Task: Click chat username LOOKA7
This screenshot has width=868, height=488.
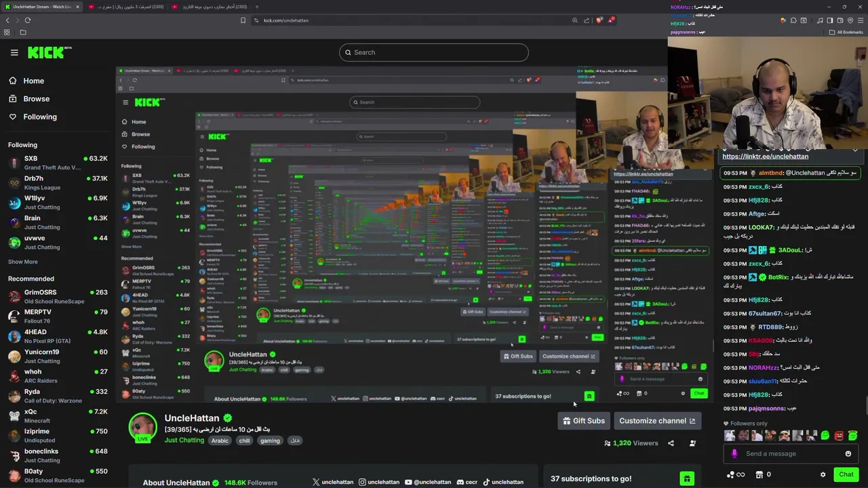Action: click(x=761, y=228)
